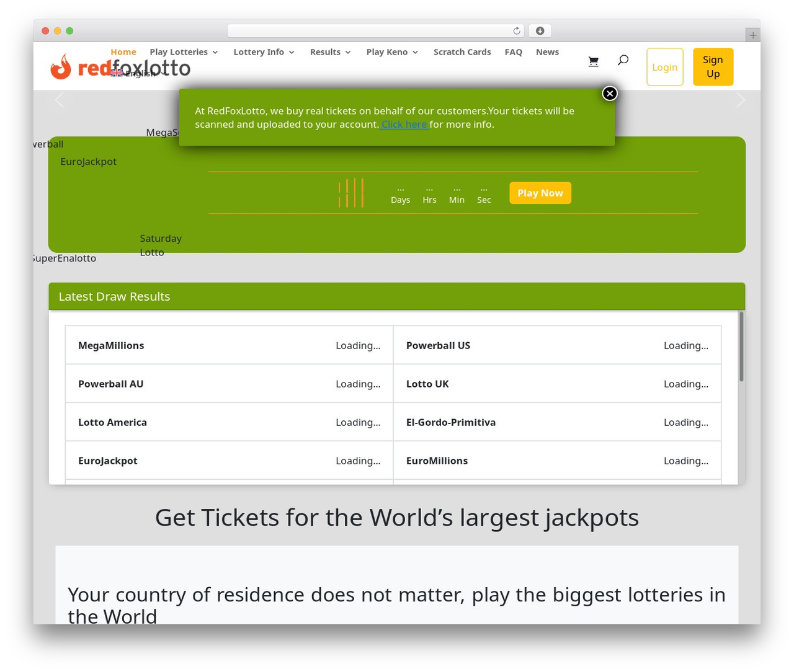The image size is (794, 672).
Task: Open a new browser tab with plus
Action: [752, 35]
